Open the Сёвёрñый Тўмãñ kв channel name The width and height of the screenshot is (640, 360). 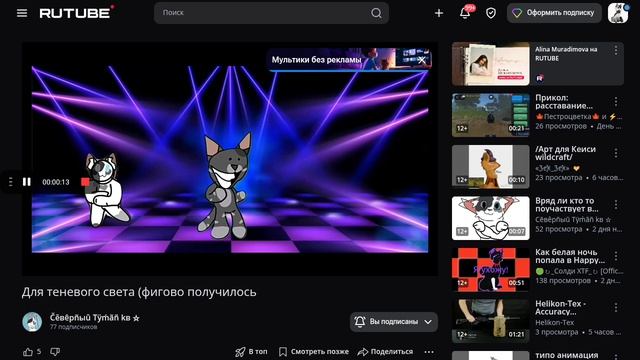click(94, 317)
